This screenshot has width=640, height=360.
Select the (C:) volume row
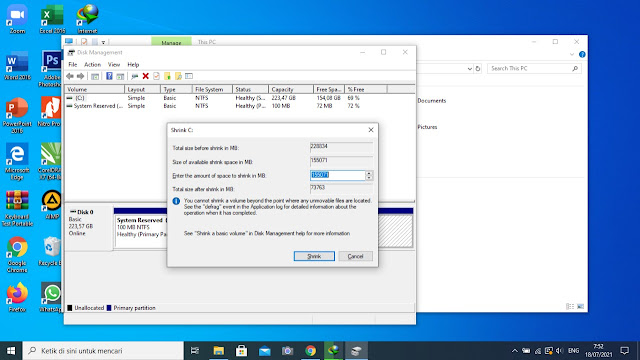(x=240, y=98)
